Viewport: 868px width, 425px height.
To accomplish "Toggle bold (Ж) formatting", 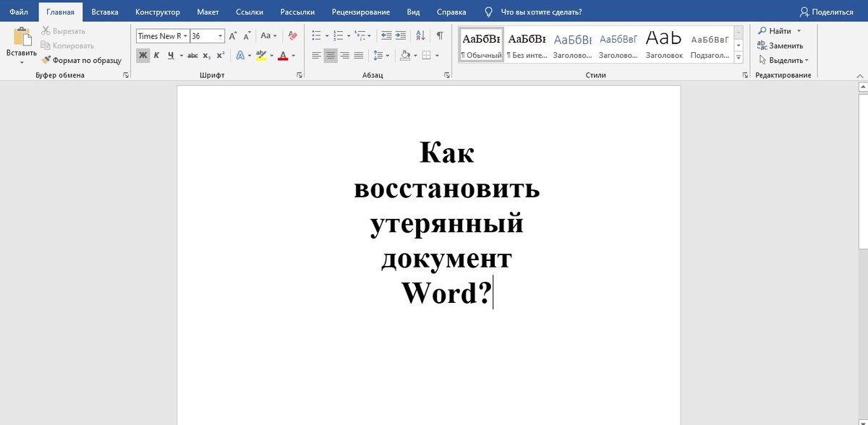I will point(142,56).
